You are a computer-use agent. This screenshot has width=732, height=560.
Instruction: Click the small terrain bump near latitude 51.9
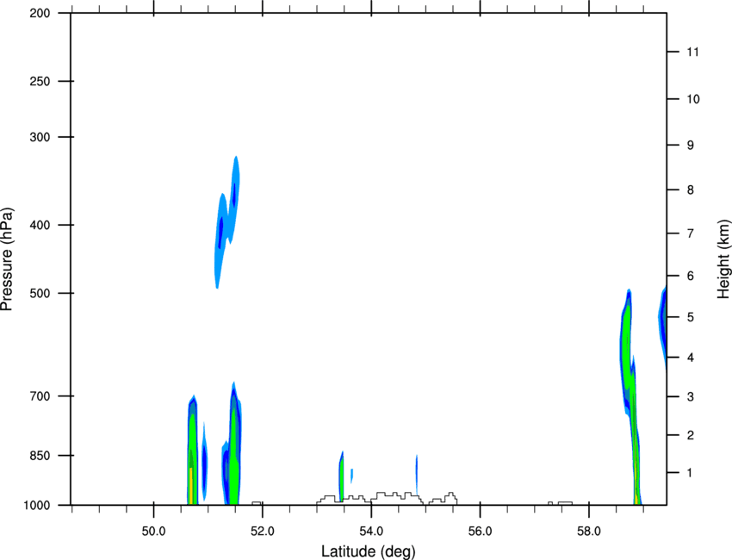coord(257,503)
